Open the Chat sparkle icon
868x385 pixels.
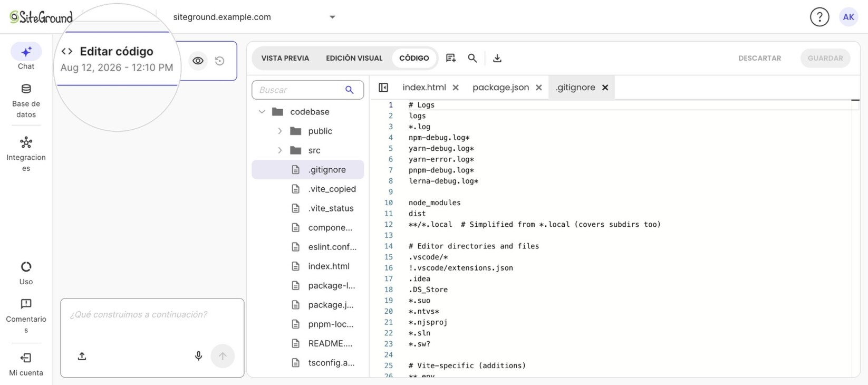[x=26, y=52]
